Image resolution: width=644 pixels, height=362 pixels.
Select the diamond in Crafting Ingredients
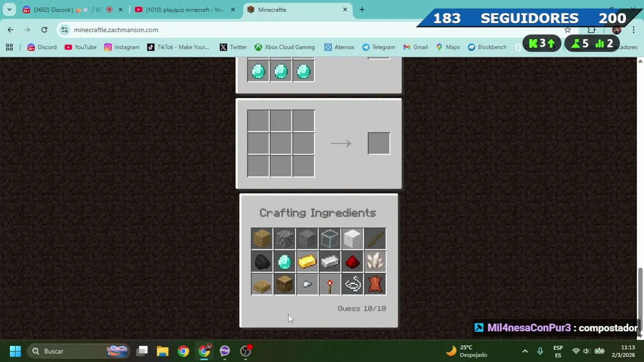[x=284, y=261]
